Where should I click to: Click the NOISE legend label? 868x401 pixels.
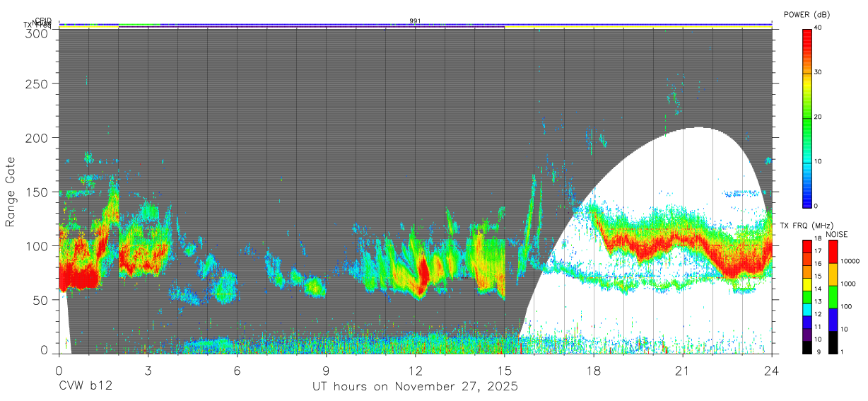[838, 234]
